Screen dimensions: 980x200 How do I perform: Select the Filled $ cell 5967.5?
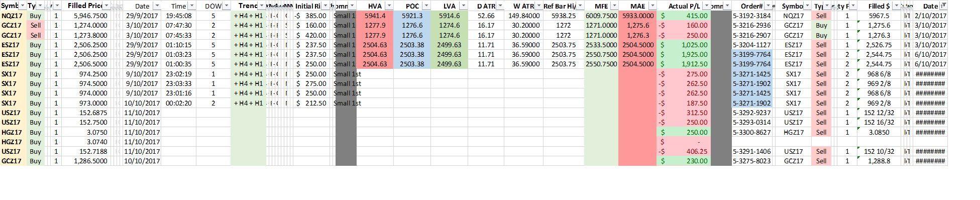879,16
